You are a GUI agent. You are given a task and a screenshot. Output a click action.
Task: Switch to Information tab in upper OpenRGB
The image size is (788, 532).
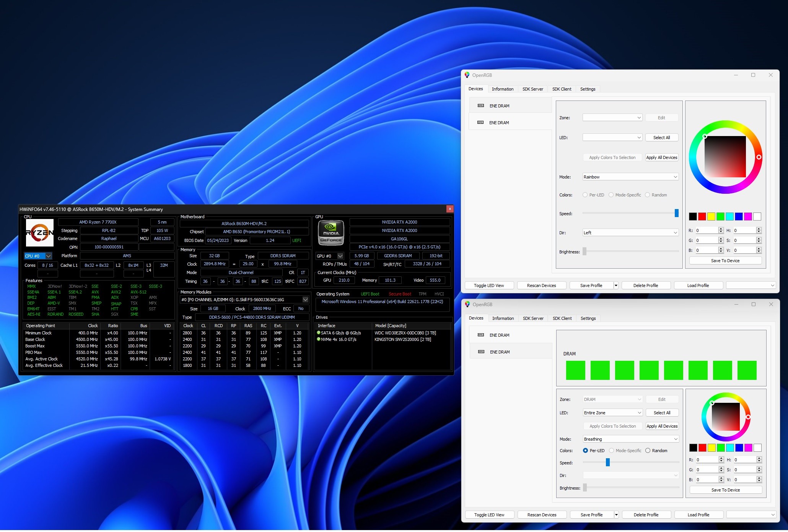pyautogui.click(x=502, y=89)
